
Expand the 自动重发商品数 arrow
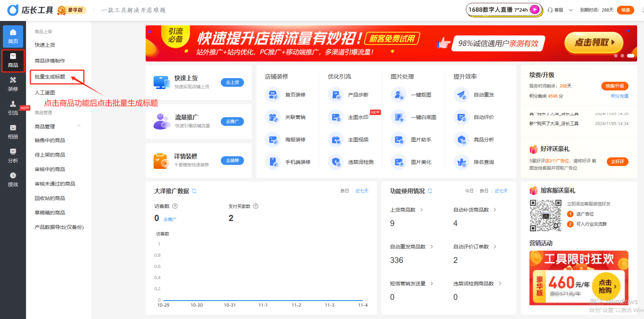(x=431, y=246)
